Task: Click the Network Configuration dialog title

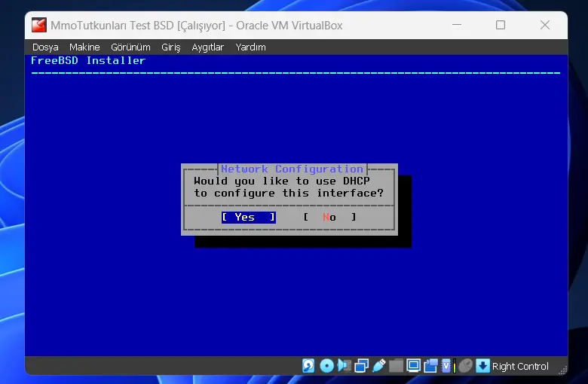Action: pyautogui.click(x=292, y=169)
